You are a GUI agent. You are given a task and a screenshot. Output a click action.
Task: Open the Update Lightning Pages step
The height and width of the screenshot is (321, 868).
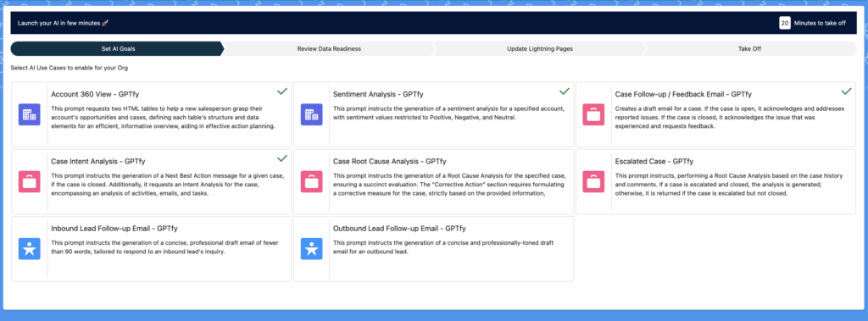click(x=540, y=49)
